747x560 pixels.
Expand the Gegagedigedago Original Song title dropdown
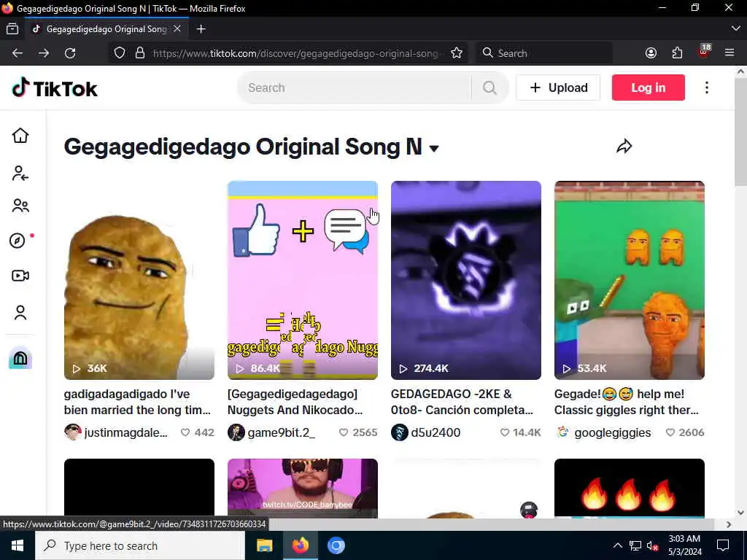(434, 148)
